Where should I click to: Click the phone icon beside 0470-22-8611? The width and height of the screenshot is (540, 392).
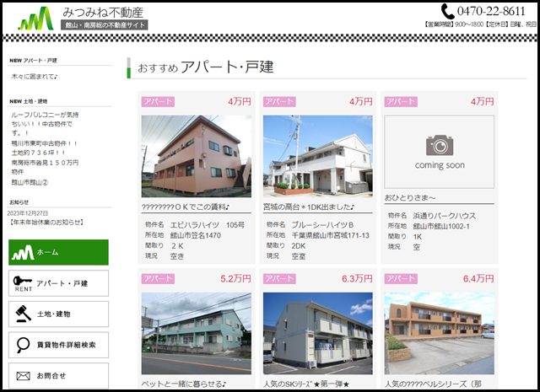click(447, 11)
